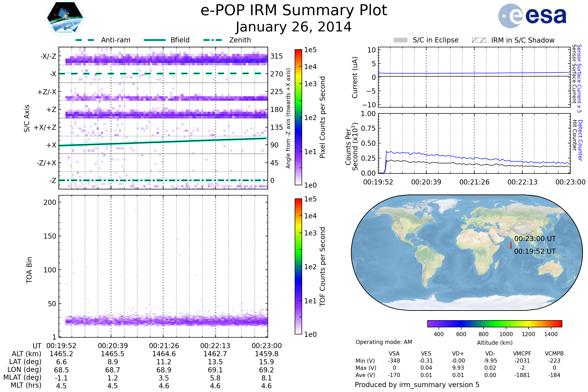Click the Bfield solid line legend marker

click(x=155, y=40)
